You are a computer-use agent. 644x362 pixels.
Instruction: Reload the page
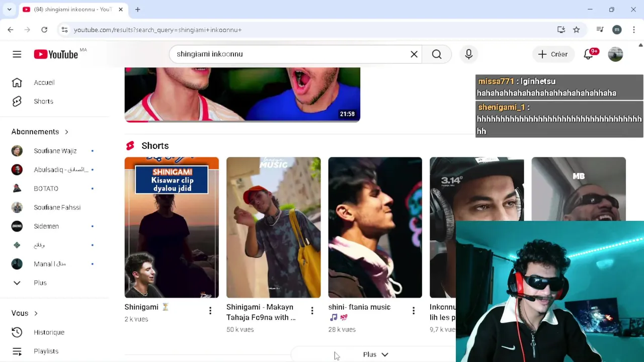(x=44, y=30)
